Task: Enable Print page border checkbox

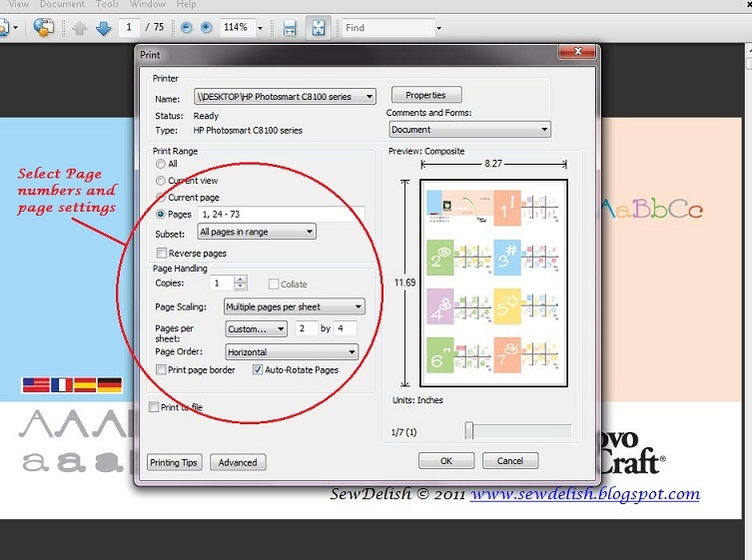Action: click(161, 369)
